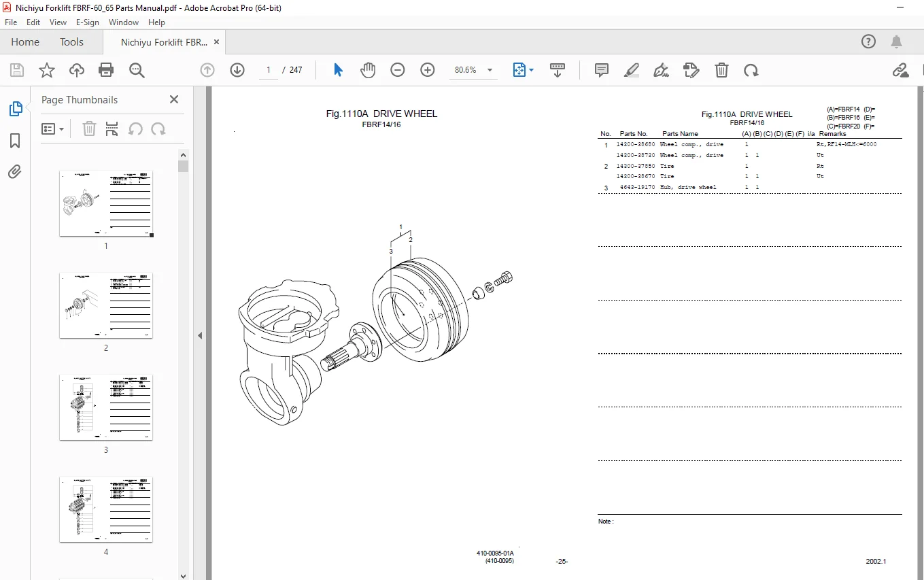The image size is (924, 580).
Task: Go to the previous page arrow
Action: 207,70
